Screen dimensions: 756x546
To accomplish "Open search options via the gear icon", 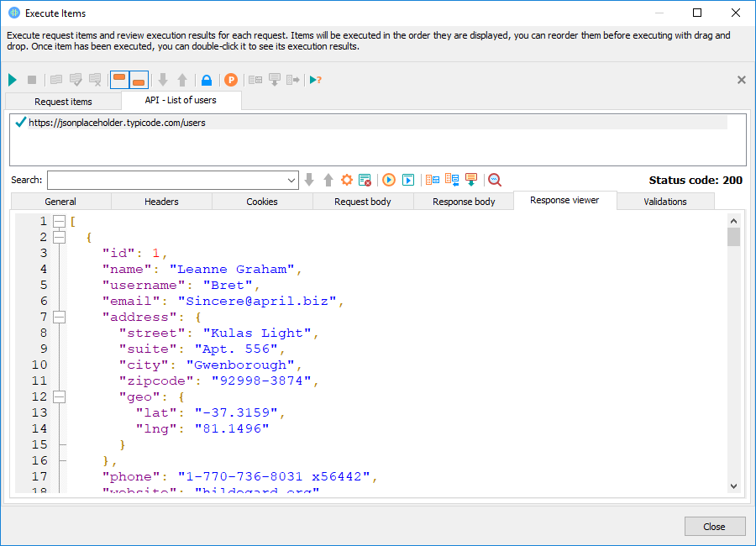I will 345,179.
